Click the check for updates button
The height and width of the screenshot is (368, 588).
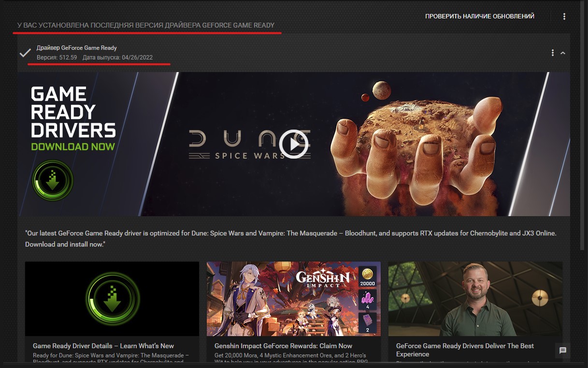point(480,16)
